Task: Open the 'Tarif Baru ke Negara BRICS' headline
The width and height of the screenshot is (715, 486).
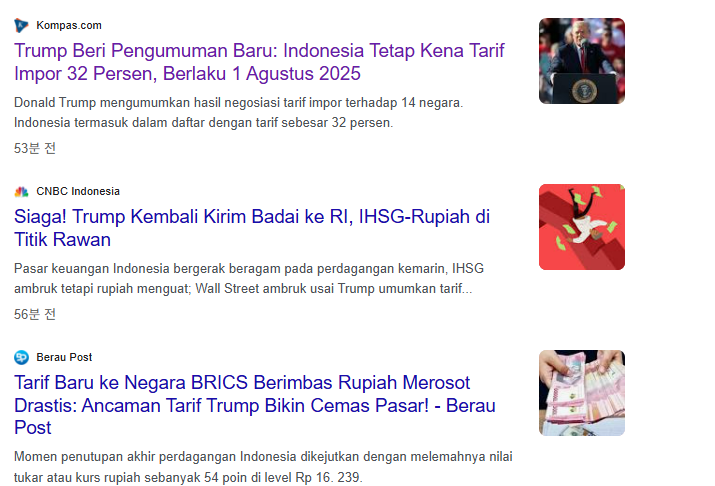Action: tap(254, 405)
